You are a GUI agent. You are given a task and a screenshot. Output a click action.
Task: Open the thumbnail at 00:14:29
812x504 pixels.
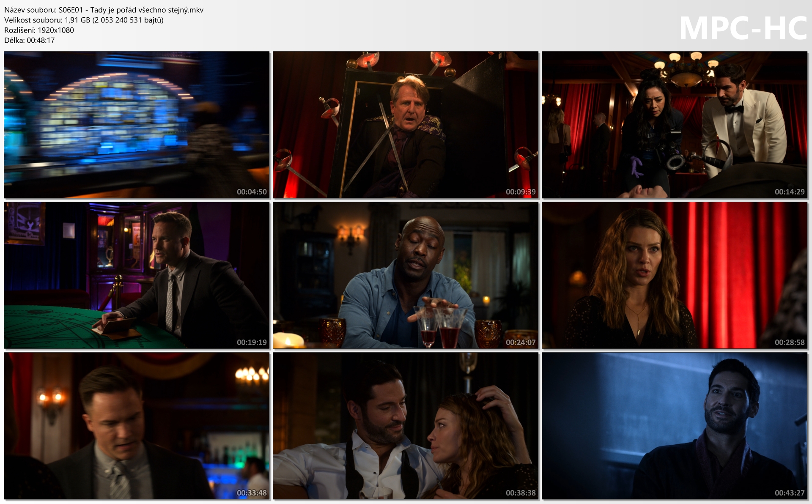pyautogui.click(x=675, y=125)
